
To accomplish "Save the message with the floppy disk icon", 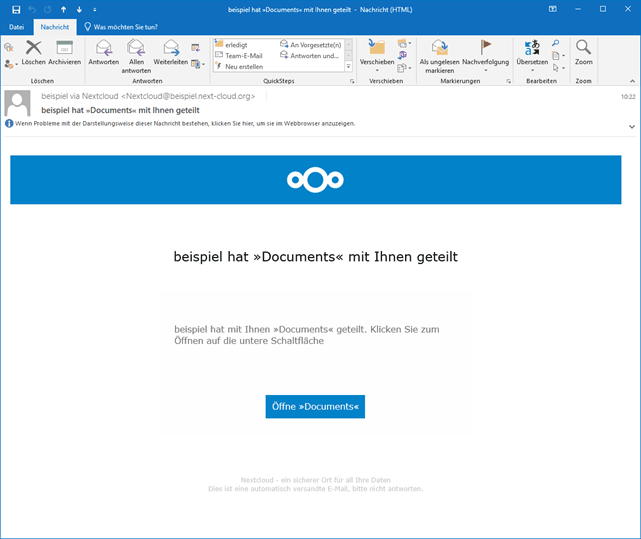I will [x=16, y=9].
